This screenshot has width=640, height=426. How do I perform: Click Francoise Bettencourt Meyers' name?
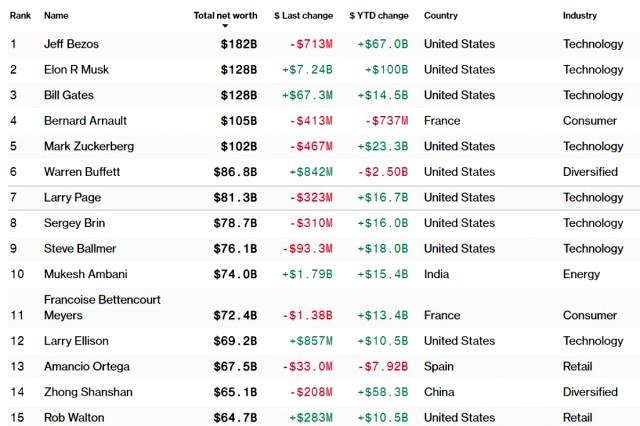[102, 307]
